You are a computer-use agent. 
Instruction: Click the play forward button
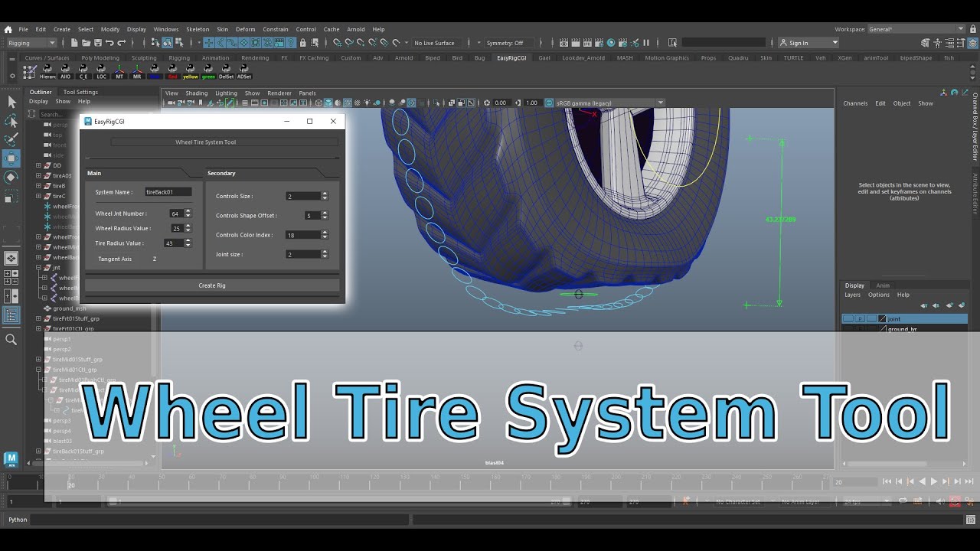(x=933, y=481)
